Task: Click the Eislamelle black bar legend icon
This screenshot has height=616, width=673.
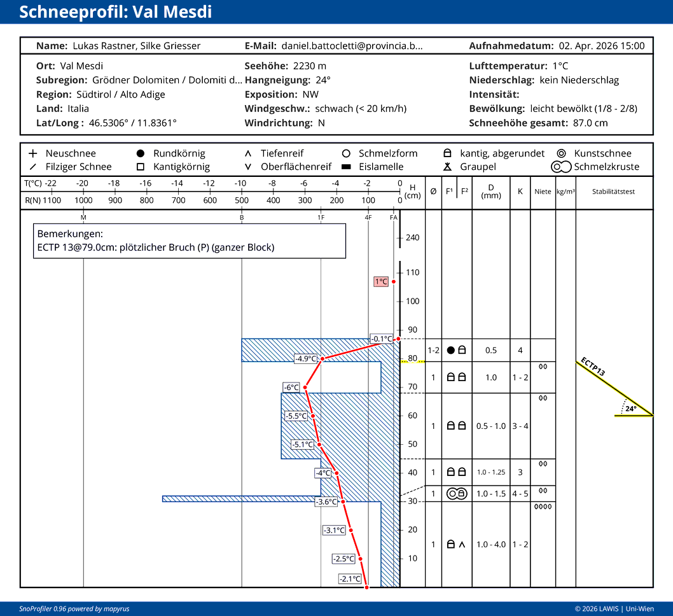Action: coord(346,167)
